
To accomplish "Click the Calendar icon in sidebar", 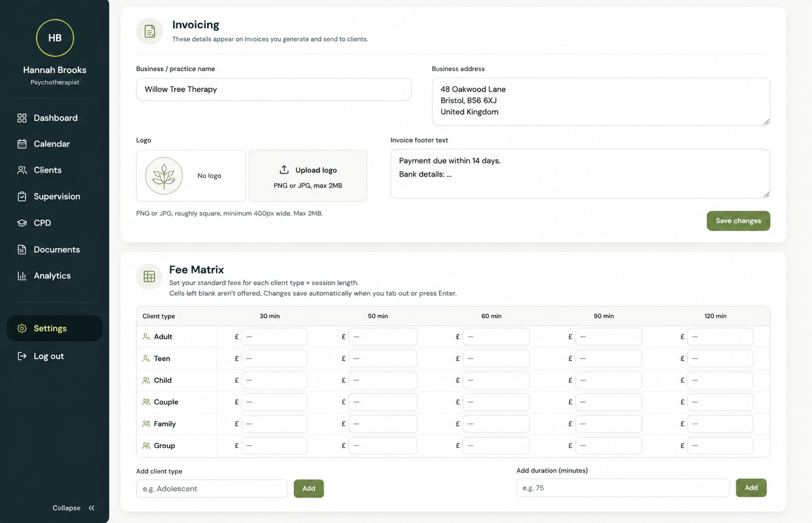I will click(x=22, y=144).
